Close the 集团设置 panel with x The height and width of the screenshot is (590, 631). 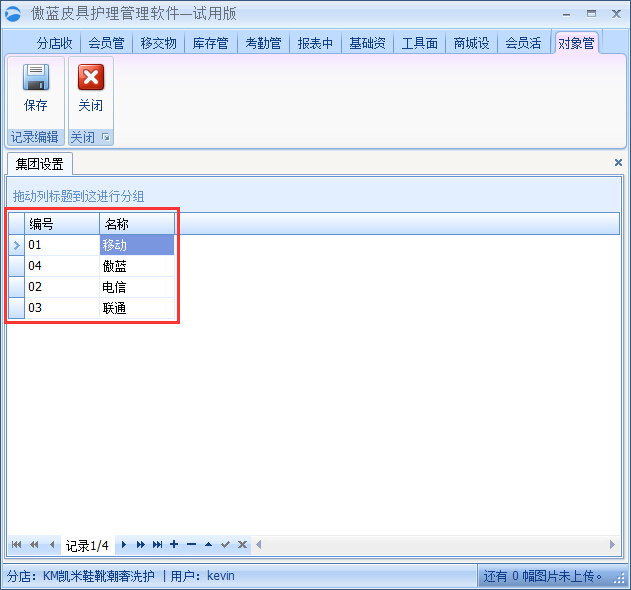click(x=618, y=162)
